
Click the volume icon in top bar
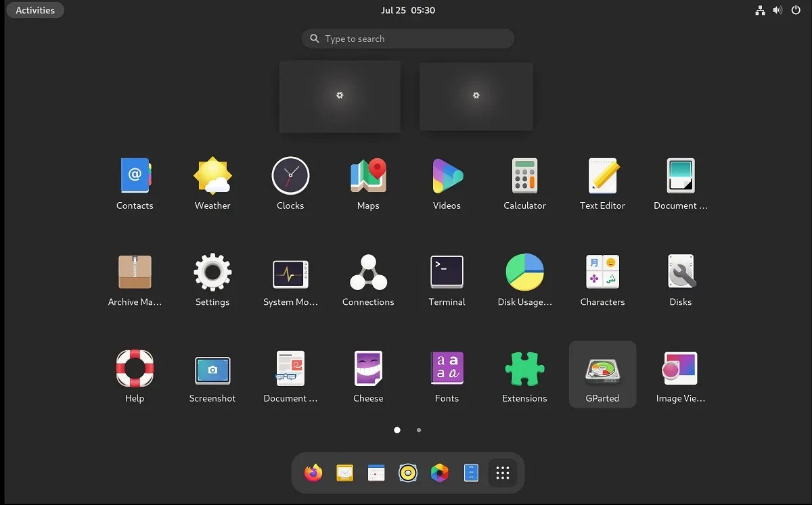[x=777, y=10]
